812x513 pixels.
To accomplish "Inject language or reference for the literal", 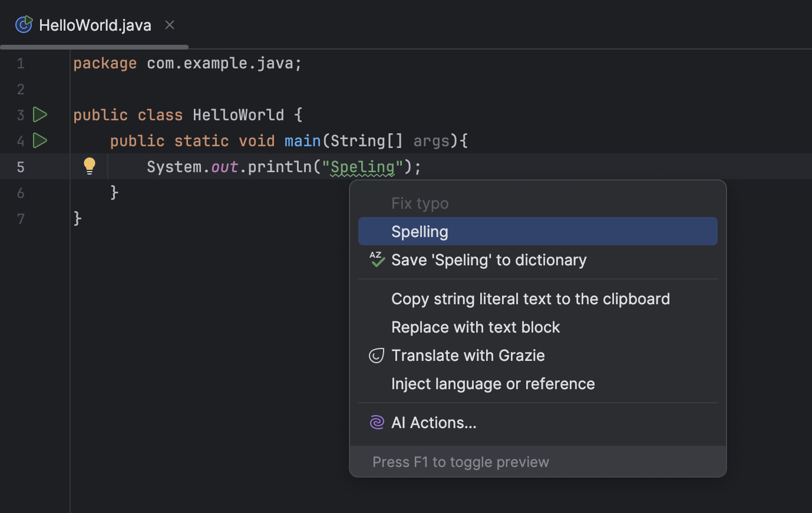I will tap(493, 383).
